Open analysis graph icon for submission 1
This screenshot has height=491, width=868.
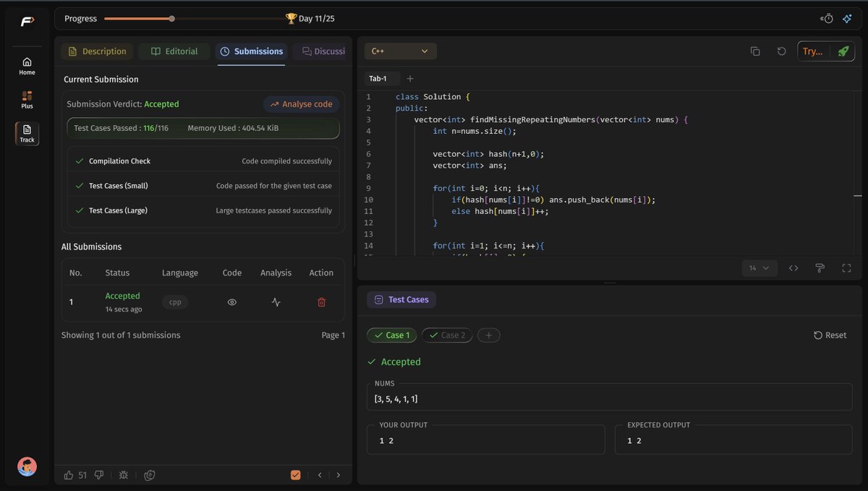(x=276, y=302)
